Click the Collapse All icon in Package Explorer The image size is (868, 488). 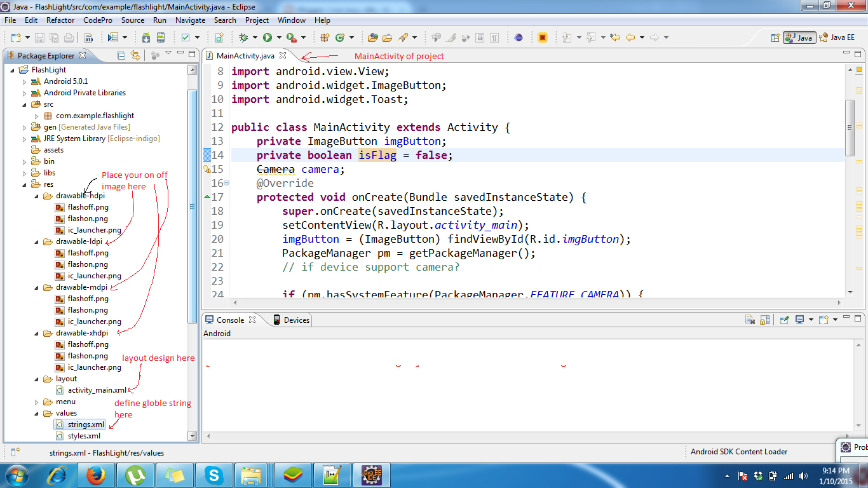pos(121,55)
